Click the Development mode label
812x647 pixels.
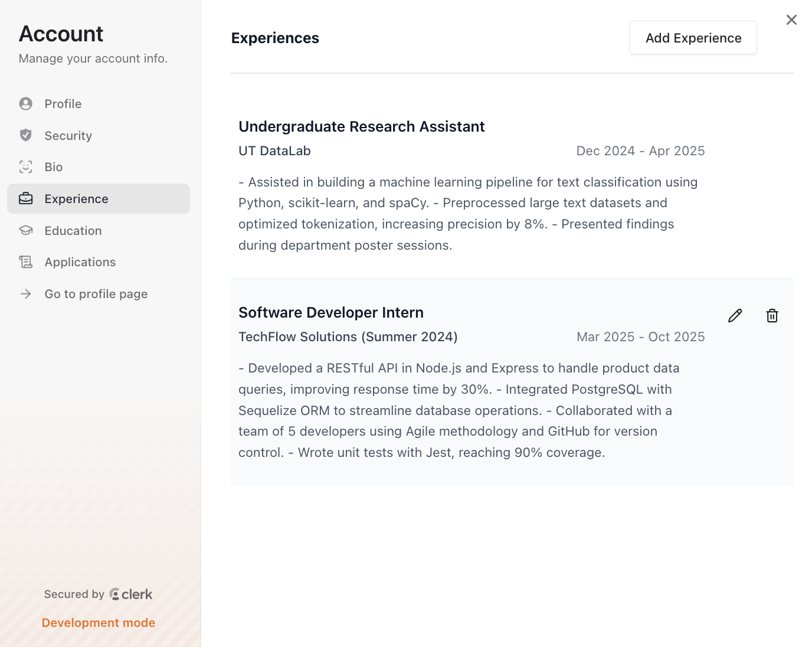(x=99, y=623)
